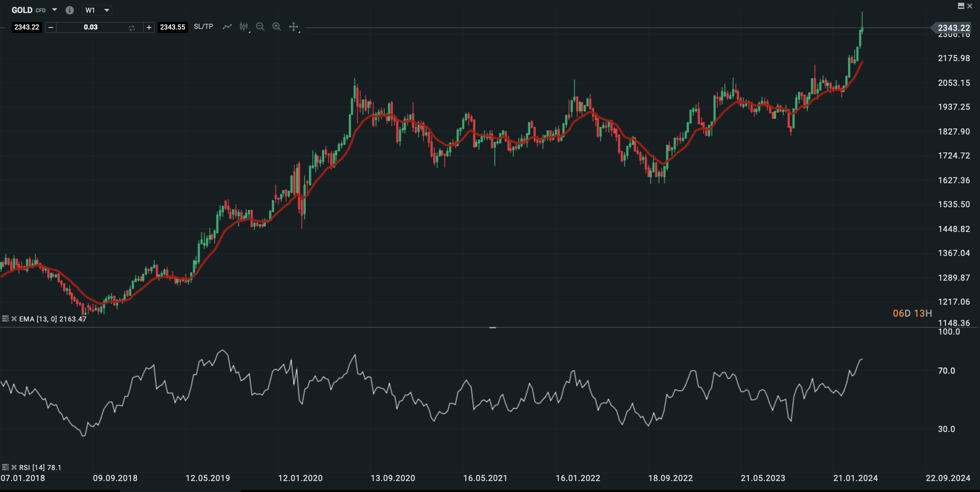Image resolution: width=980 pixels, height=492 pixels.
Task: Open the indicators line-chart icon
Action: [227, 27]
